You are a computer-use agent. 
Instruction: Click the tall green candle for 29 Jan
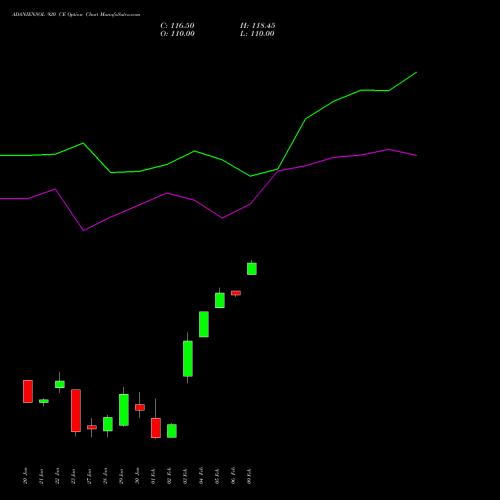click(124, 410)
